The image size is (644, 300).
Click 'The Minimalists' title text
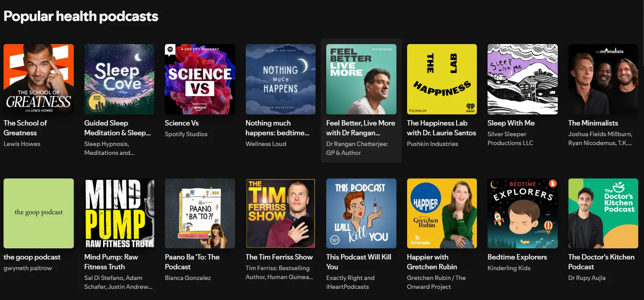pyautogui.click(x=593, y=123)
